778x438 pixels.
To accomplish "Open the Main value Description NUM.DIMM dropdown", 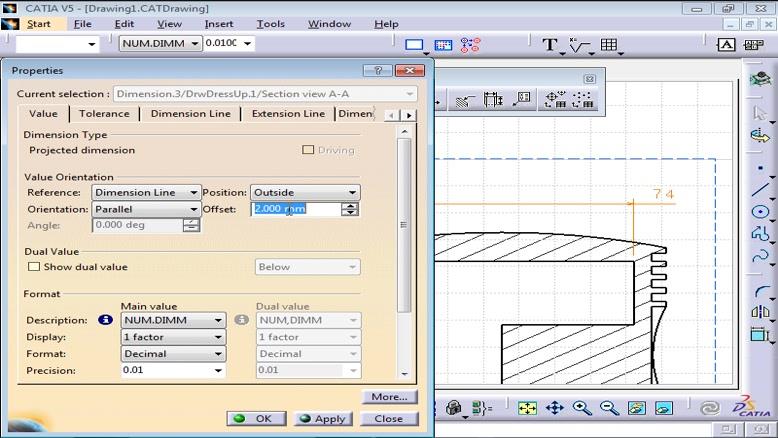I will tap(173, 320).
